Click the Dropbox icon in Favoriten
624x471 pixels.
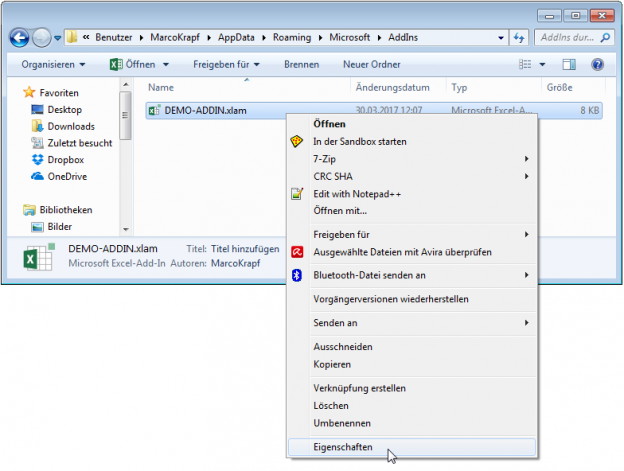point(38,160)
